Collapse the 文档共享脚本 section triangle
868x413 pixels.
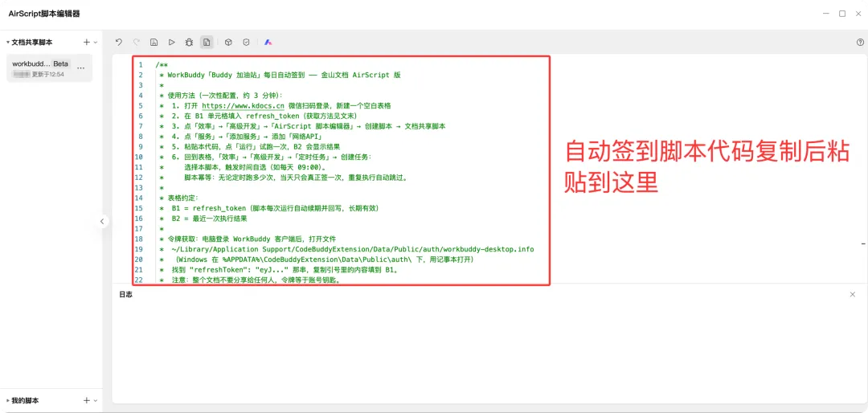click(x=8, y=42)
